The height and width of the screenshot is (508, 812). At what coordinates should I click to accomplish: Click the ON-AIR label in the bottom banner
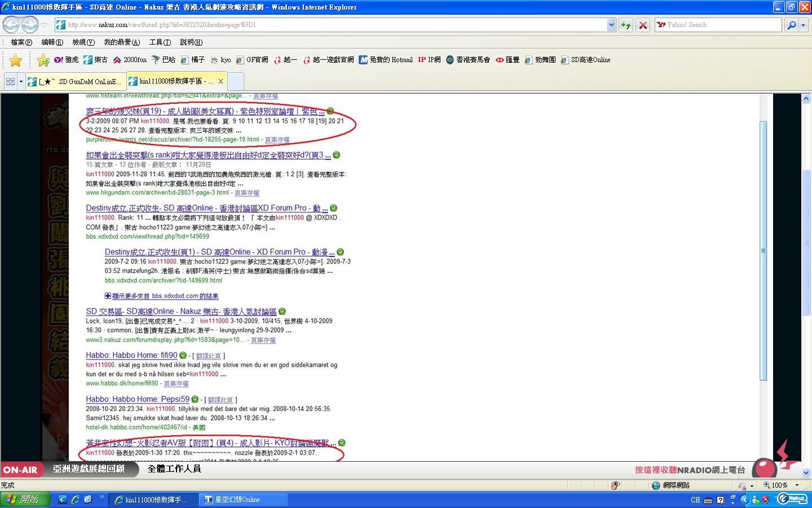pyautogui.click(x=20, y=470)
